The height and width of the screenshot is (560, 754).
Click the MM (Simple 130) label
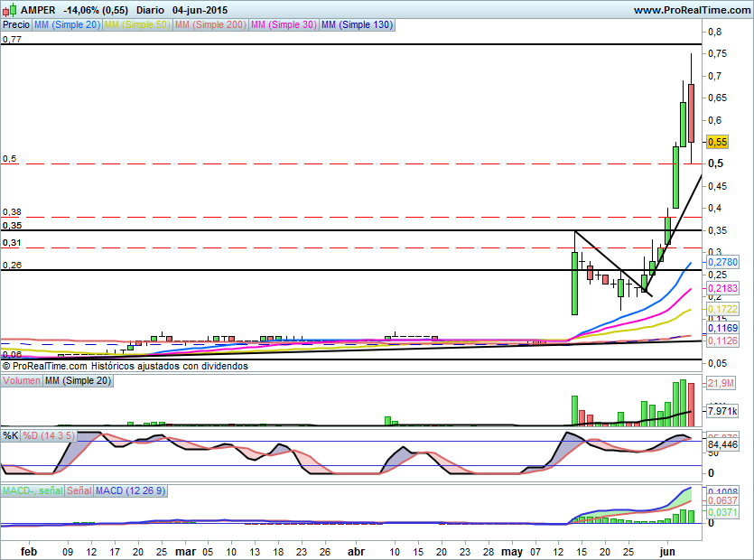[357, 25]
